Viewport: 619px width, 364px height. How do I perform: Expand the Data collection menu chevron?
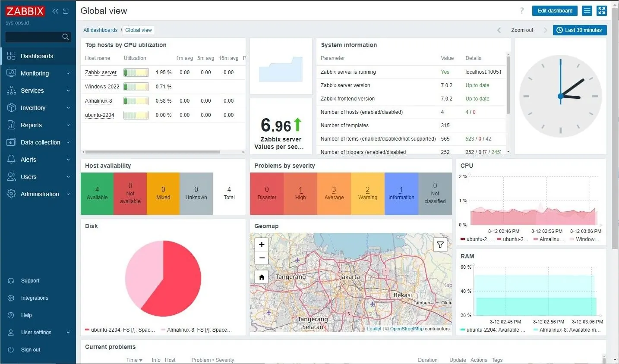coord(68,142)
